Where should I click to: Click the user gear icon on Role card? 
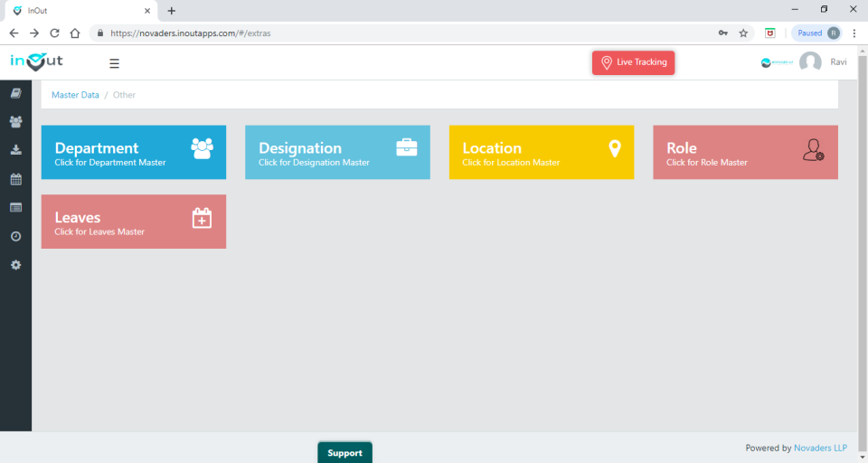click(813, 150)
